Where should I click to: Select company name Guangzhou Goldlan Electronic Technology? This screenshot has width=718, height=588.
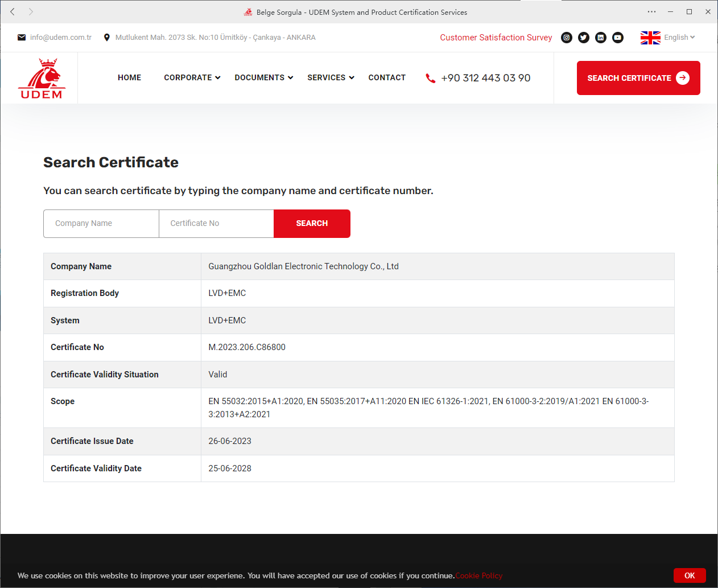(303, 266)
